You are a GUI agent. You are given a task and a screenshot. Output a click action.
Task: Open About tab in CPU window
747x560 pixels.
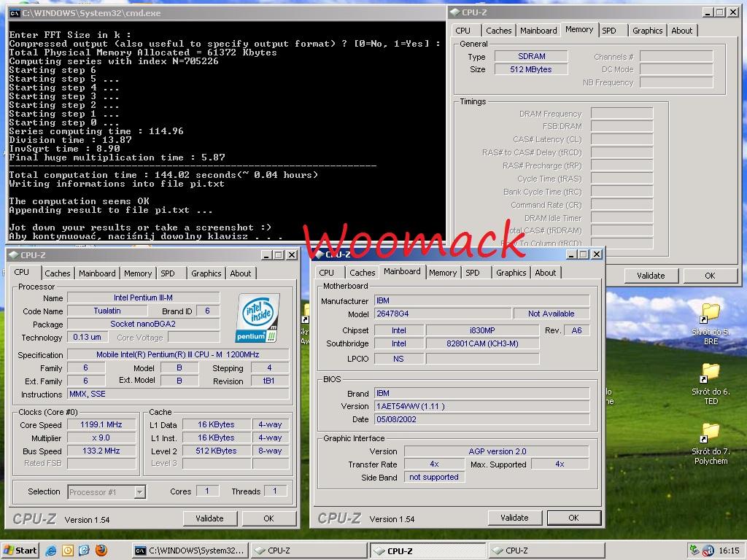click(241, 273)
